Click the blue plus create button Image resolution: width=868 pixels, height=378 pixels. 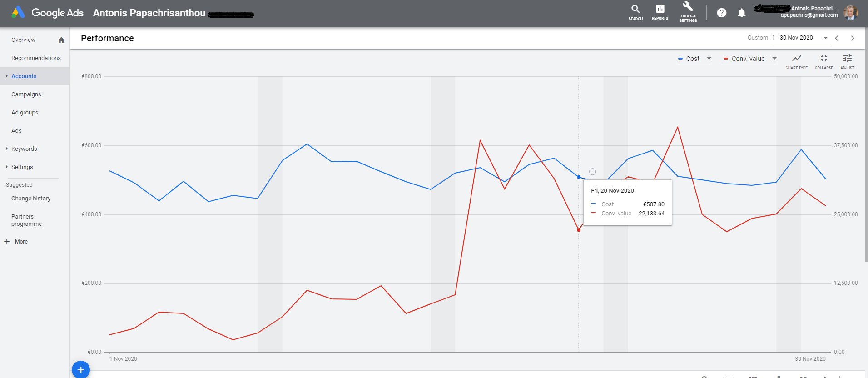(x=81, y=369)
